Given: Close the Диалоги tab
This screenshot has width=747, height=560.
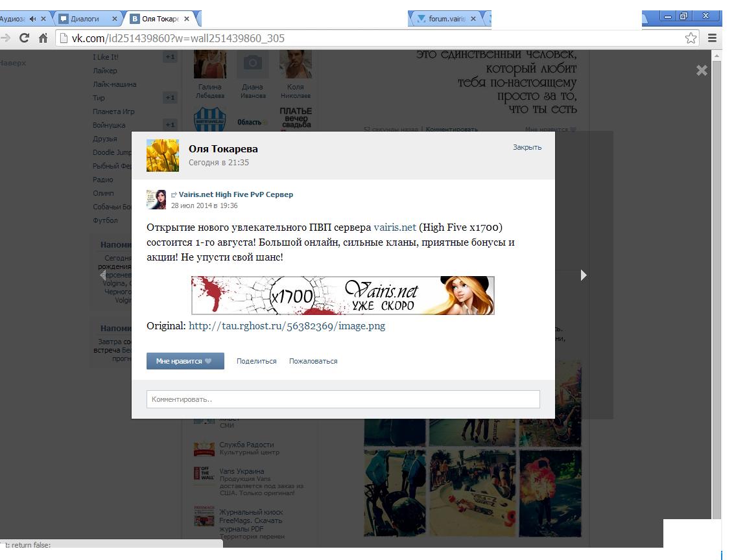Looking at the screenshot, I should pos(114,19).
